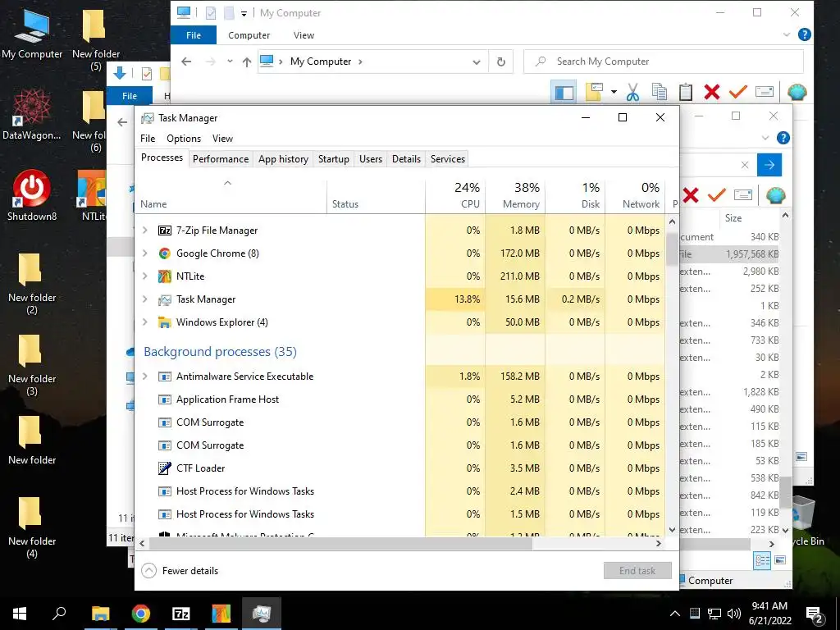This screenshot has width=840, height=630.
Task: Switch to the Services tab
Action: 448,159
